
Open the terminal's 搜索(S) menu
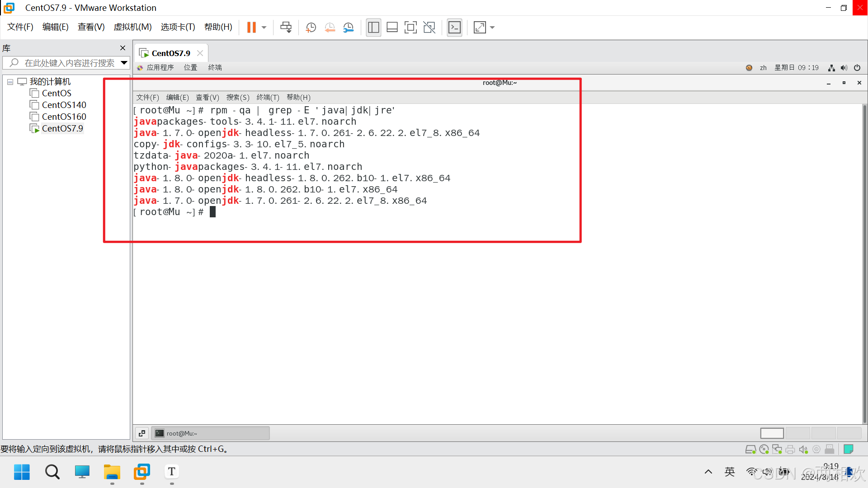[238, 98]
